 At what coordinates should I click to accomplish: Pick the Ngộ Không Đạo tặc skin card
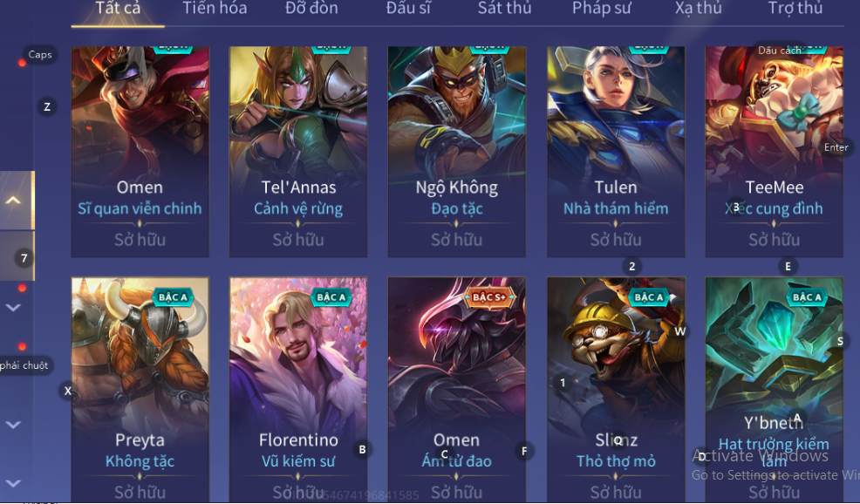(457, 152)
